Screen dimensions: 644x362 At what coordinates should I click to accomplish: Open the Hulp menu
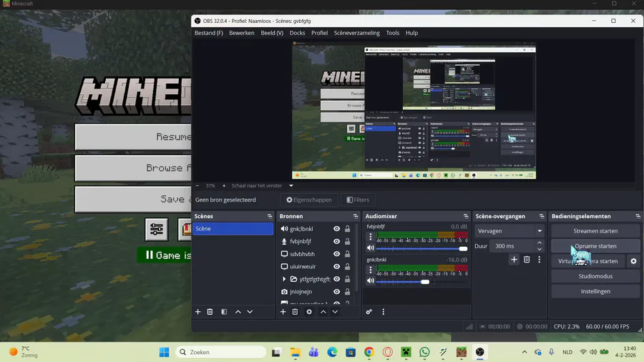[x=411, y=33]
